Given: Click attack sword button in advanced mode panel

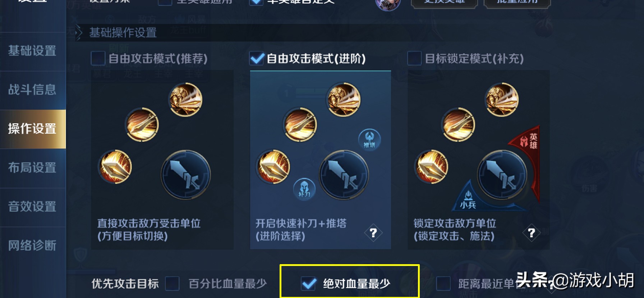Looking at the screenshot, I should click(344, 175).
